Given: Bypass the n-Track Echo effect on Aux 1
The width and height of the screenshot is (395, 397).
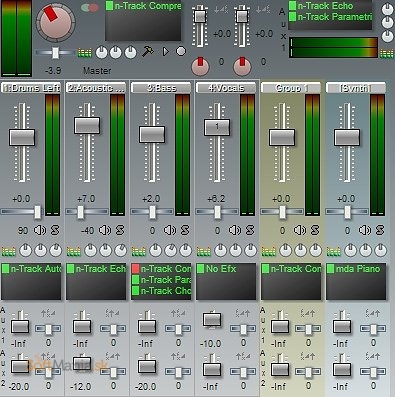Looking at the screenshot, I should click(x=292, y=6).
